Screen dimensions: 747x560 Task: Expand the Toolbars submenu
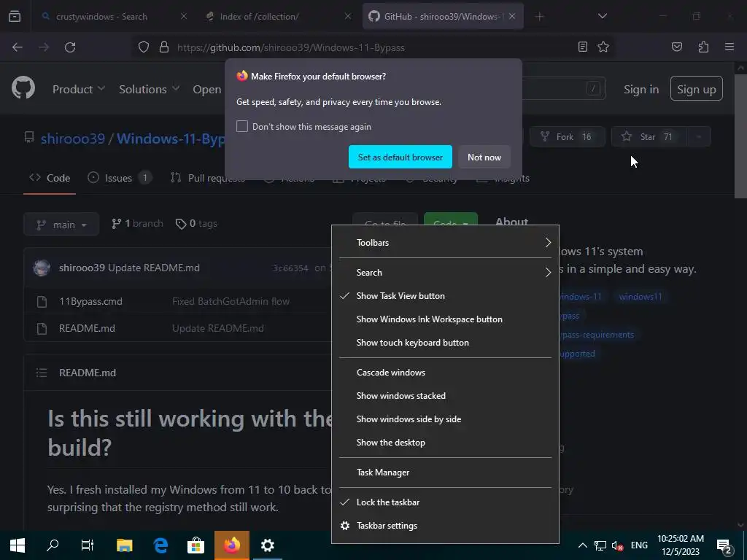[x=445, y=243]
